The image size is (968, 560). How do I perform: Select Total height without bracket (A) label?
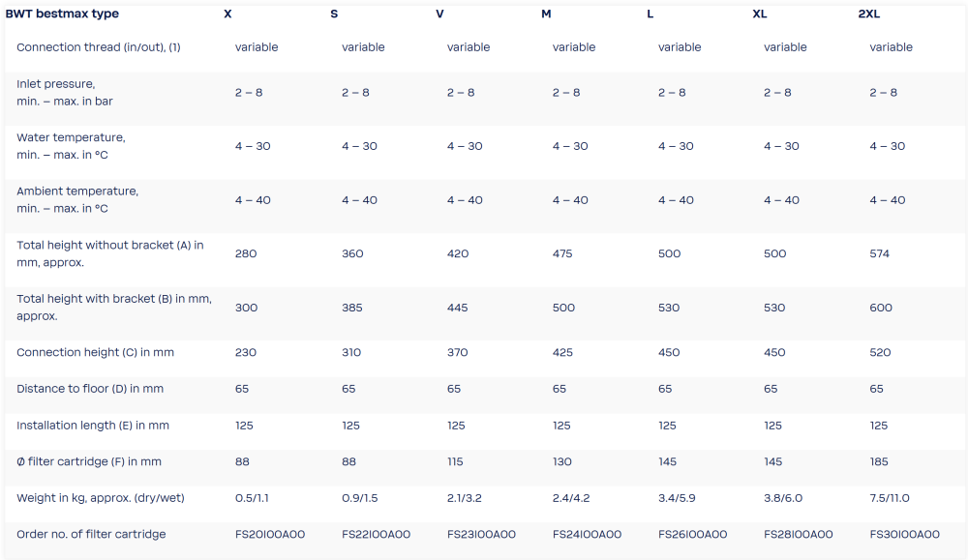110,253
